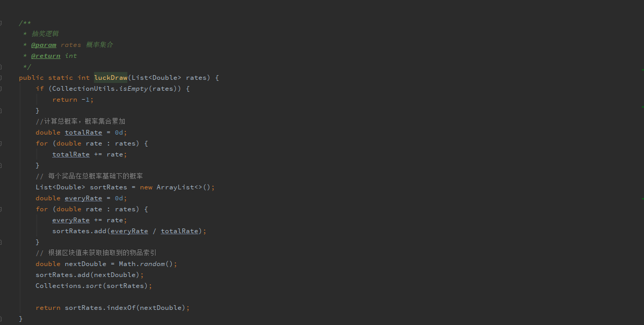644x325 pixels.
Task: Jump to the topmost green stripe marker on the right edge
Action: coord(642,69)
